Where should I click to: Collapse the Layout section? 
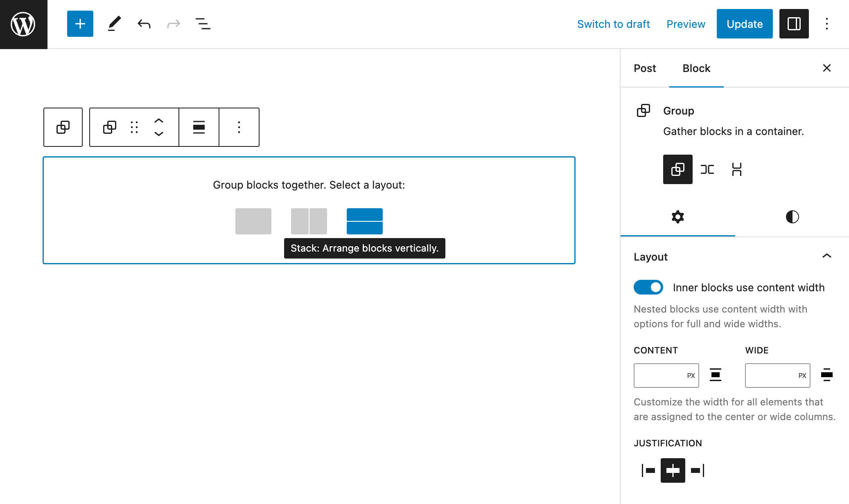827,256
